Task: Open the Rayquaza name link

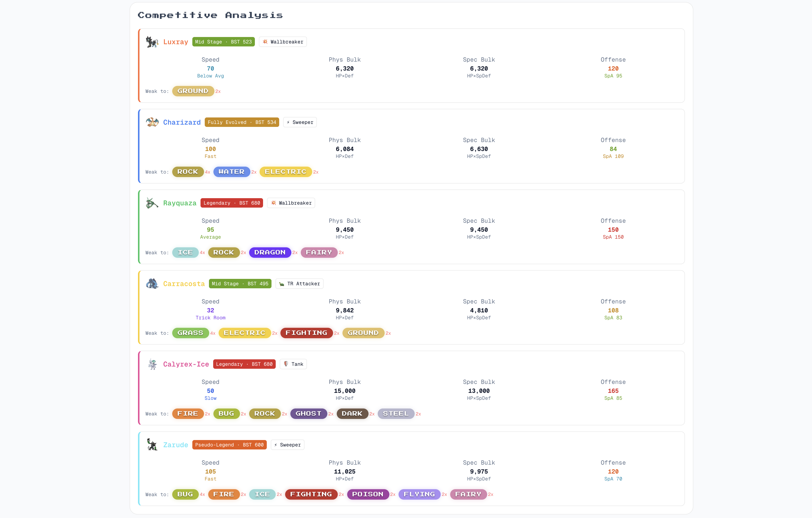Action: tap(180, 203)
